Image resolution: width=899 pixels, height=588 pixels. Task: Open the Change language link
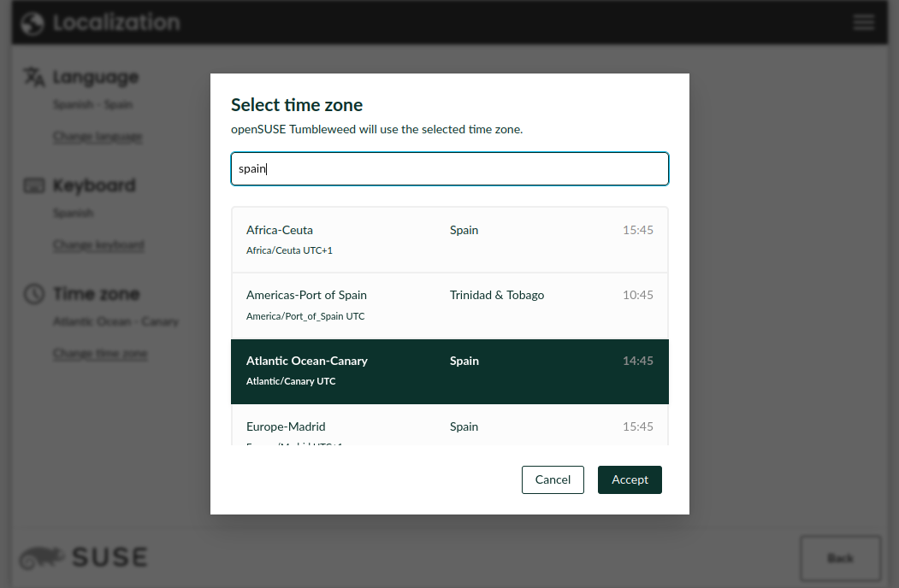(x=98, y=137)
